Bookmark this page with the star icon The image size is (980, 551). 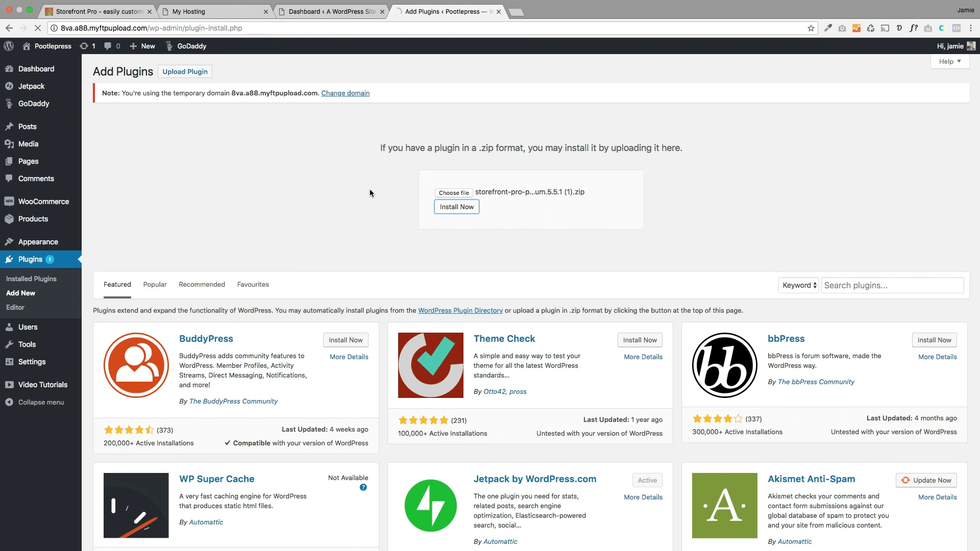(x=811, y=28)
